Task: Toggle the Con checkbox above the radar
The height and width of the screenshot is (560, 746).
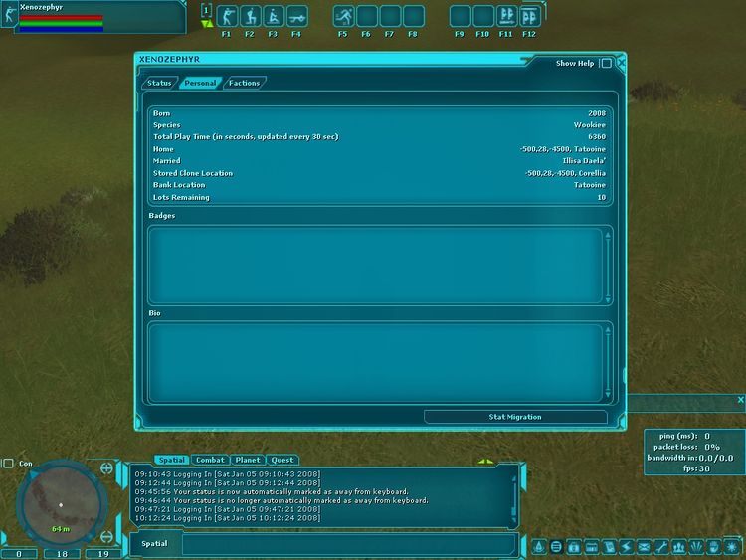Action: (x=9, y=464)
